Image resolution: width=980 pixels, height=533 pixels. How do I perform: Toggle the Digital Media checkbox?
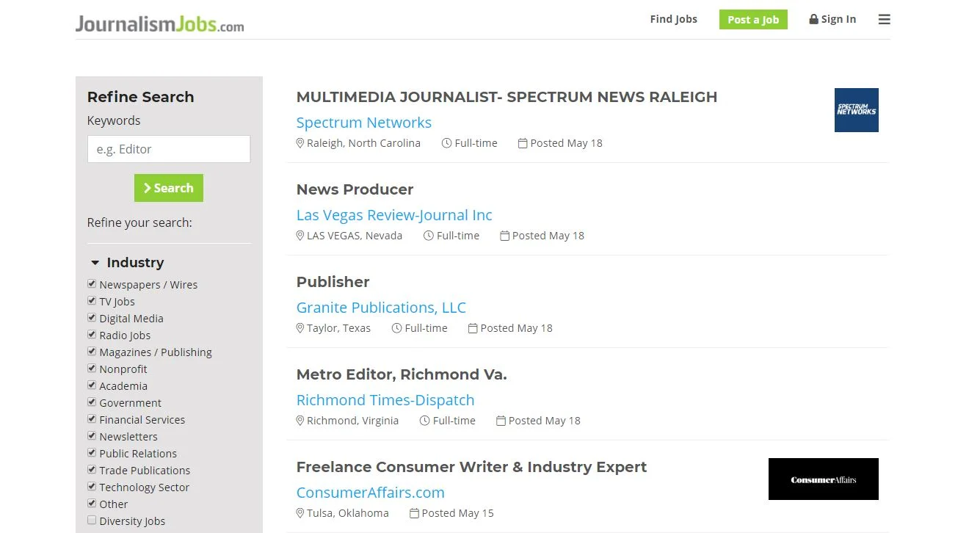[x=92, y=318]
